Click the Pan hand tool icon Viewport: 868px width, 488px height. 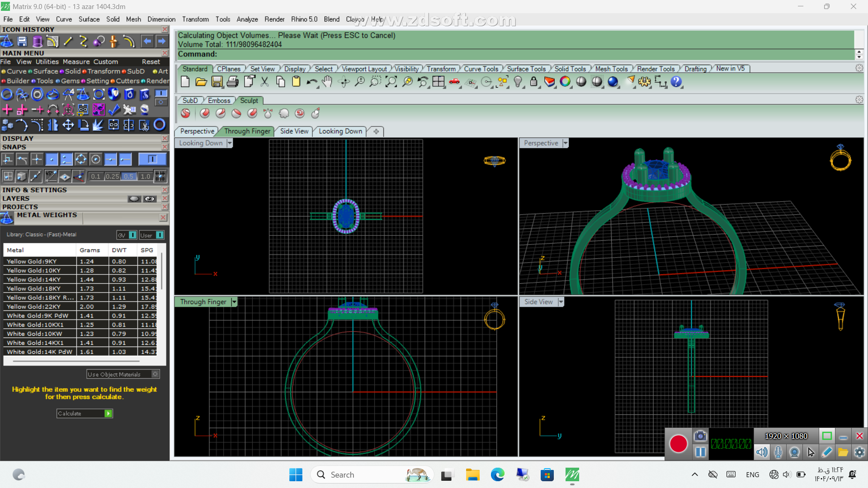click(327, 82)
